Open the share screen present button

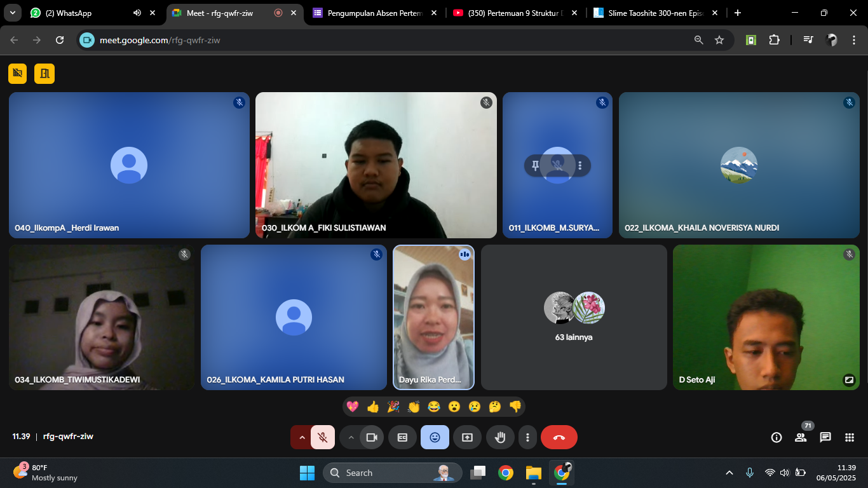467,437
